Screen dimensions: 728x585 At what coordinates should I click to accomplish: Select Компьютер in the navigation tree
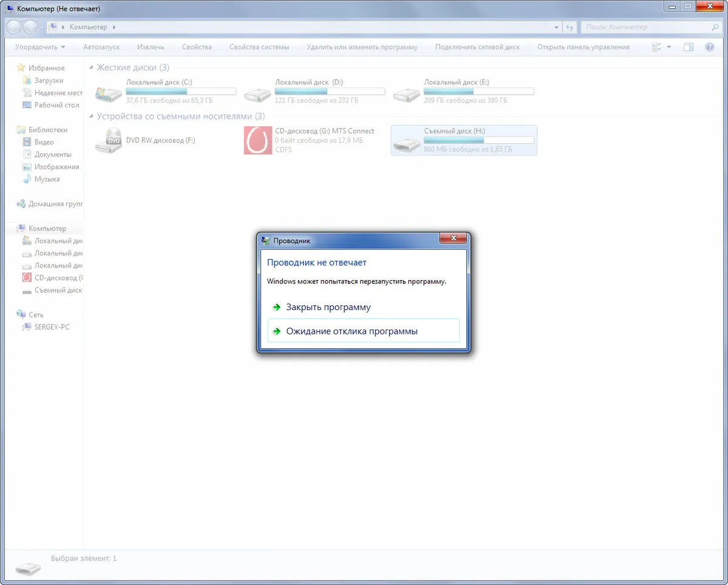47,228
